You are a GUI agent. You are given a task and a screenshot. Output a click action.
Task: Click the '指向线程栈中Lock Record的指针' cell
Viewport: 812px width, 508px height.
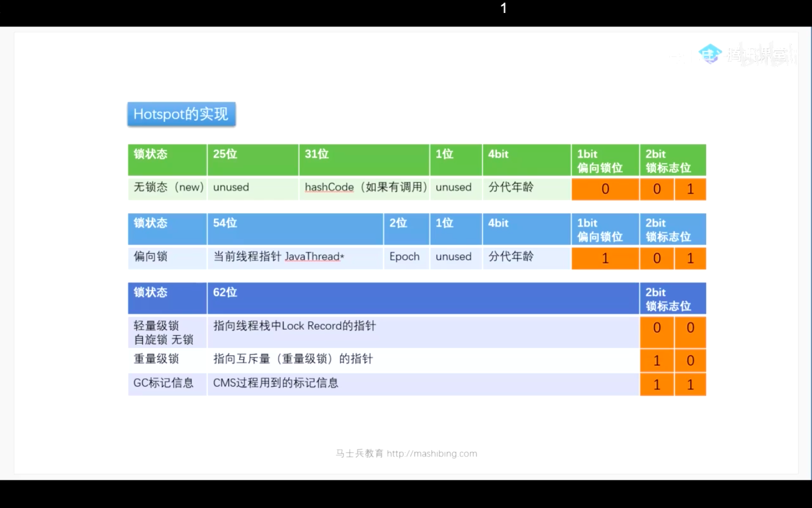pyautogui.click(x=294, y=326)
